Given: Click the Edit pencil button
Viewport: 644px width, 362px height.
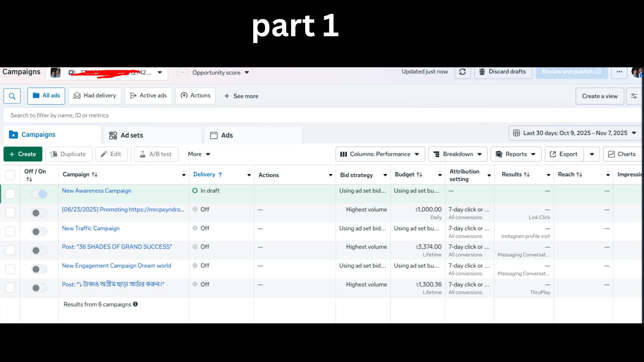Looking at the screenshot, I should 111,154.
